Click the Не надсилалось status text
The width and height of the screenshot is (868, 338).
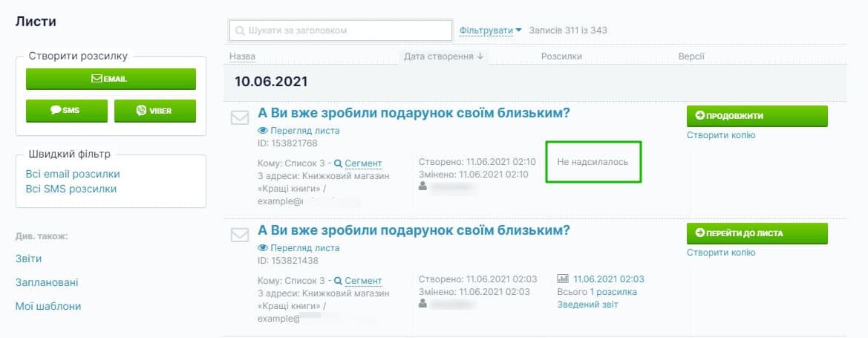coord(593,162)
